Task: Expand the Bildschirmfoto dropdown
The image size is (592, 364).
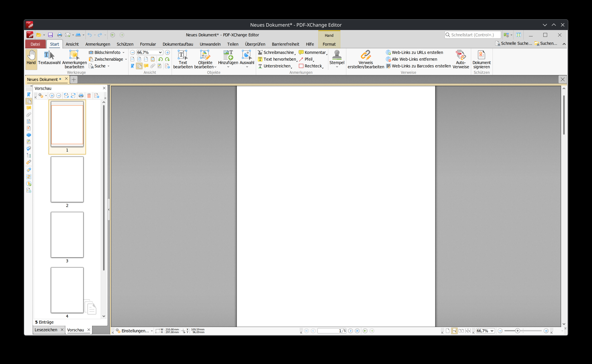Action: pyautogui.click(x=124, y=52)
